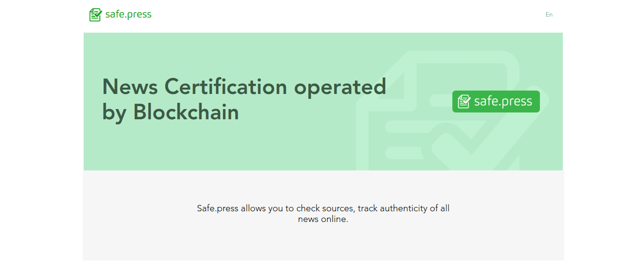Open the En language selector
This screenshot has width=644, height=278.
point(549,15)
